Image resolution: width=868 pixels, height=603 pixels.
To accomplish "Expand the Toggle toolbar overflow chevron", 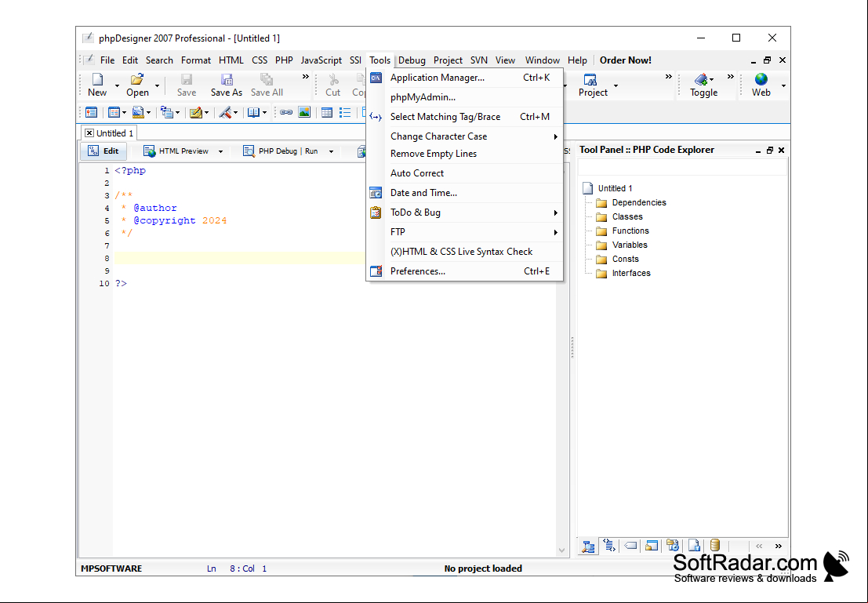I will (731, 76).
